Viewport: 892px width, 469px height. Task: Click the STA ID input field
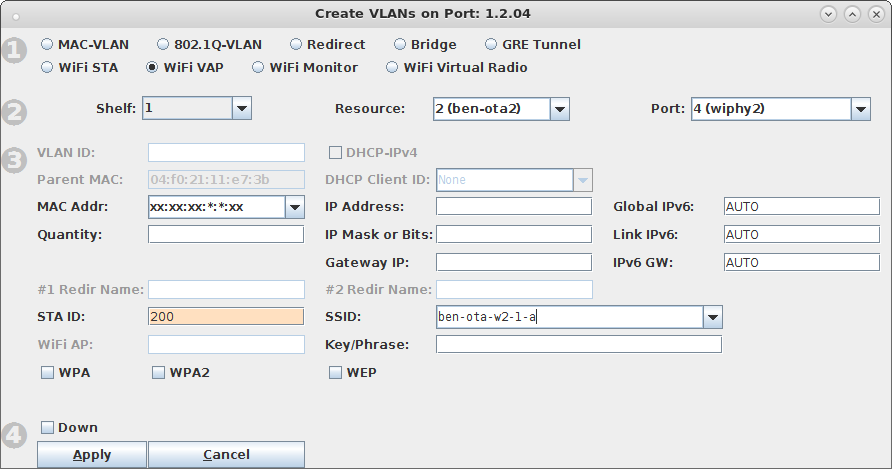(225, 317)
